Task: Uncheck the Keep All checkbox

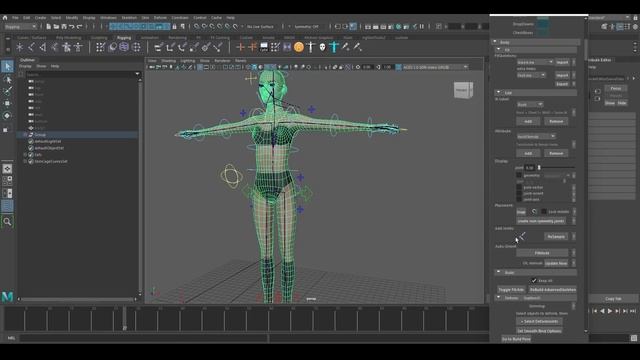Action: [534, 281]
